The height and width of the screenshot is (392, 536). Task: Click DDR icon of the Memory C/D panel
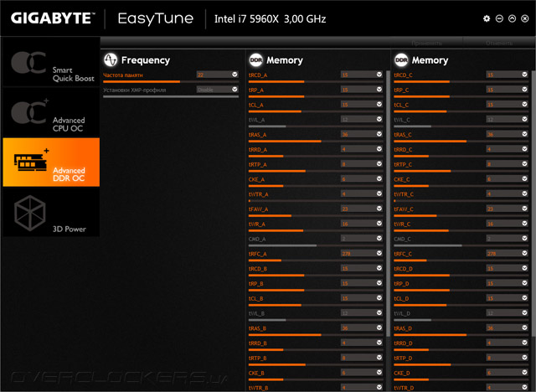pyautogui.click(x=401, y=59)
